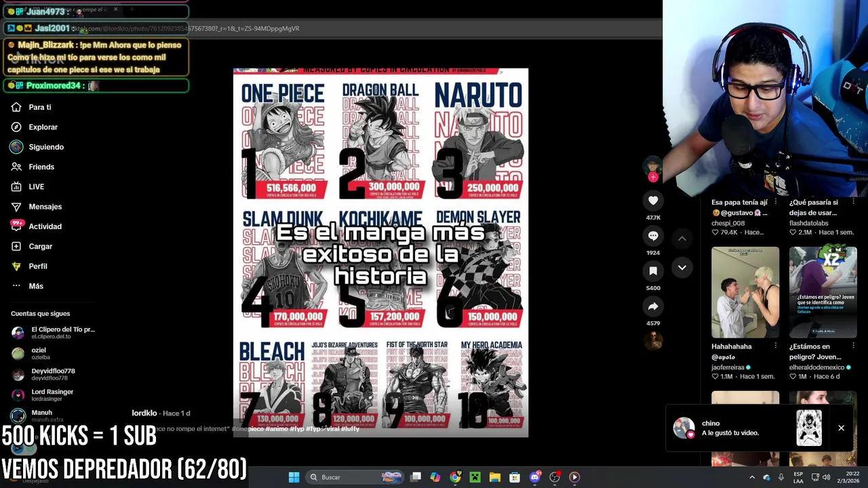Image resolution: width=868 pixels, height=488 pixels.
Task: Open Cargar upload page
Action: 32,246
